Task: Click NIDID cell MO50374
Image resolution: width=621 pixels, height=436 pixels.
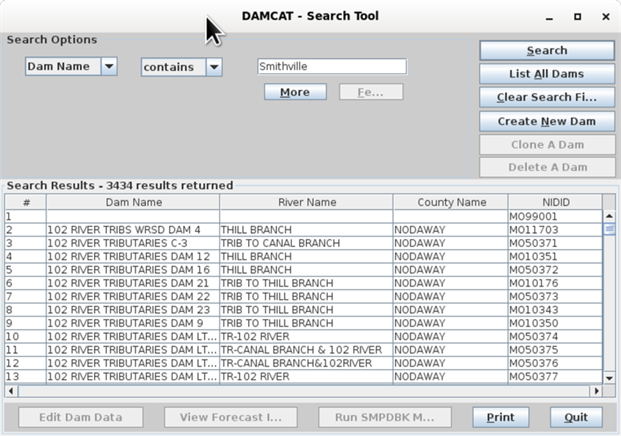Action: coord(555,337)
